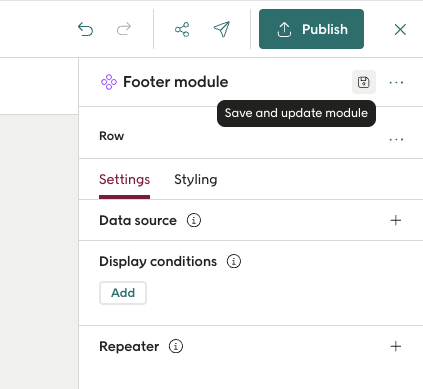Click the greyed redo arrow icon

pyautogui.click(x=124, y=29)
